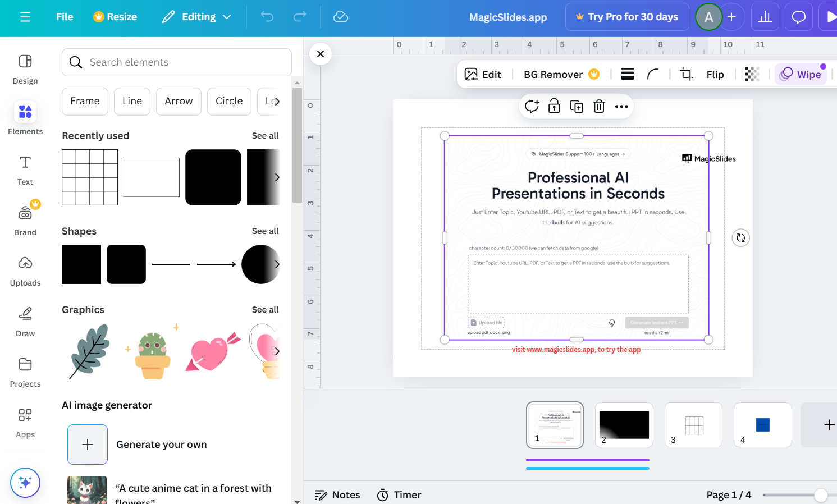Open the File menu
Image resolution: width=837 pixels, height=504 pixels.
(x=65, y=17)
